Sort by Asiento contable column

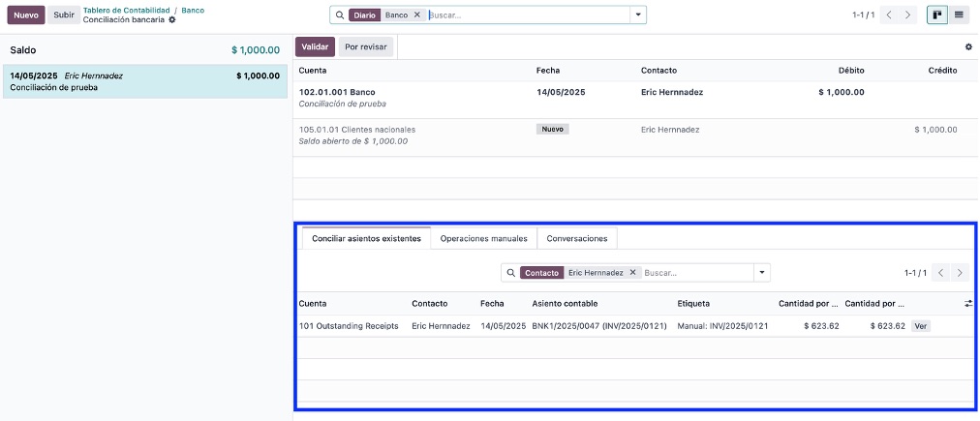pyautogui.click(x=565, y=304)
